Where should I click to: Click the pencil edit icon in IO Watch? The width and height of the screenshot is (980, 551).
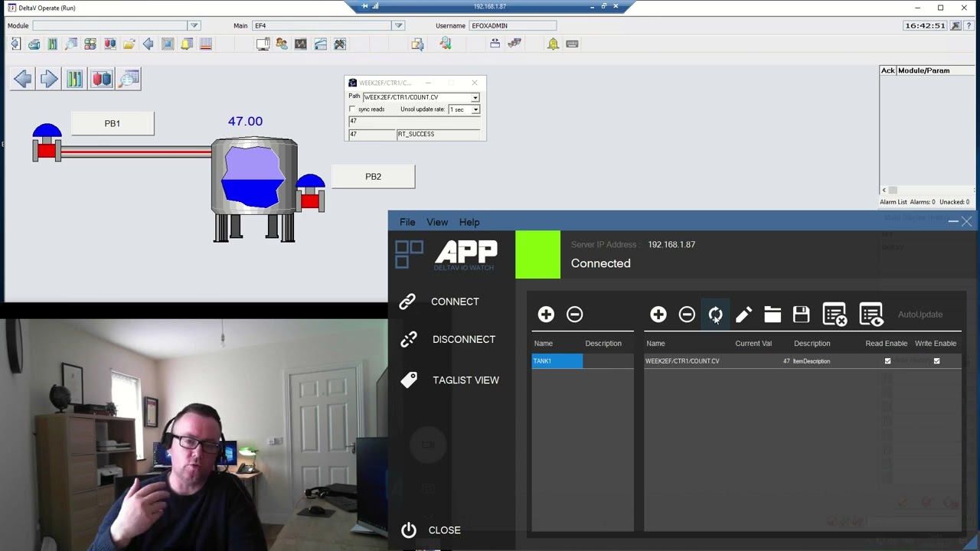743,315
